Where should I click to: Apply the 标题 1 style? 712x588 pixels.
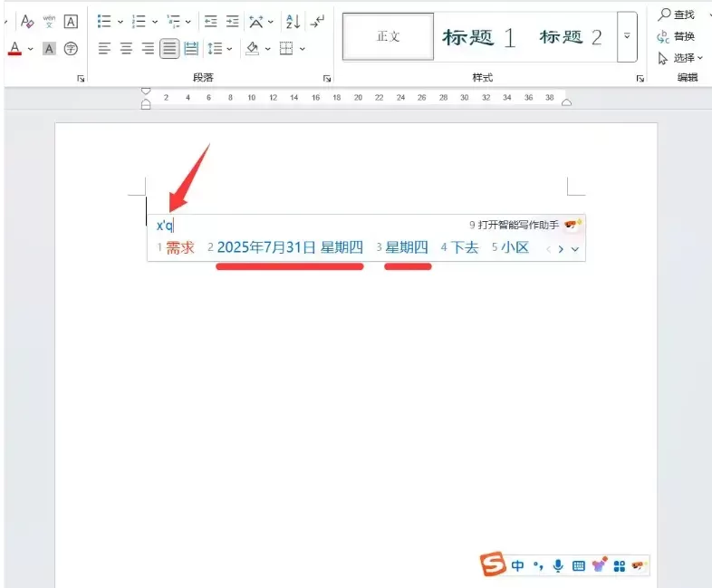[x=479, y=37]
